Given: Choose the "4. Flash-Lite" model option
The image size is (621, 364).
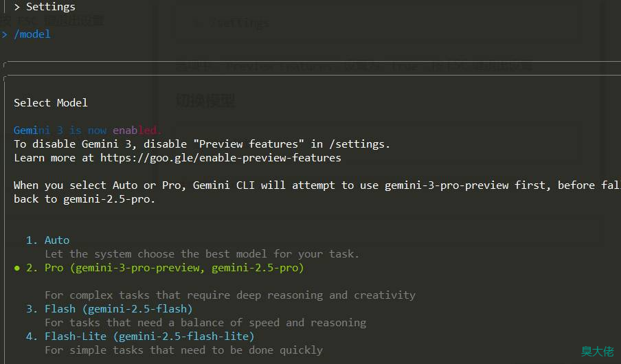Looking at the screenshot, I should coord(141,337).
